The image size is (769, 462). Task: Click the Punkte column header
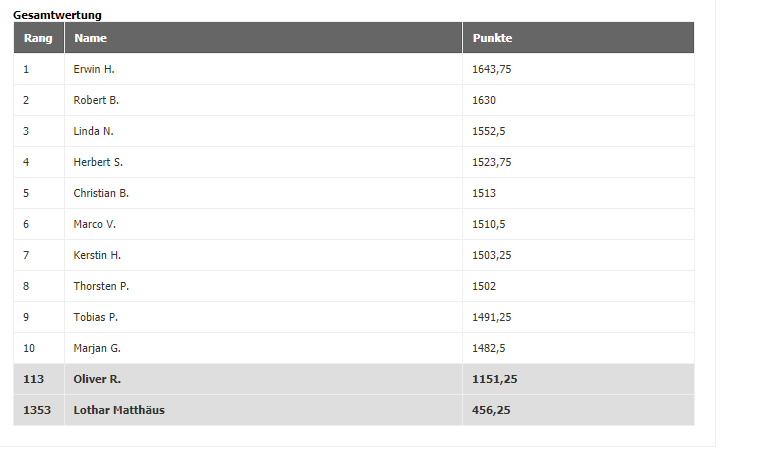pyautogui.click(x=578, y=38)
